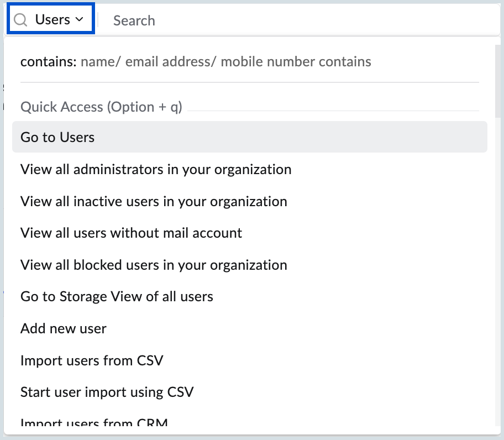Click Add new user
The image size is (504, 440).
tap(64, 328)
